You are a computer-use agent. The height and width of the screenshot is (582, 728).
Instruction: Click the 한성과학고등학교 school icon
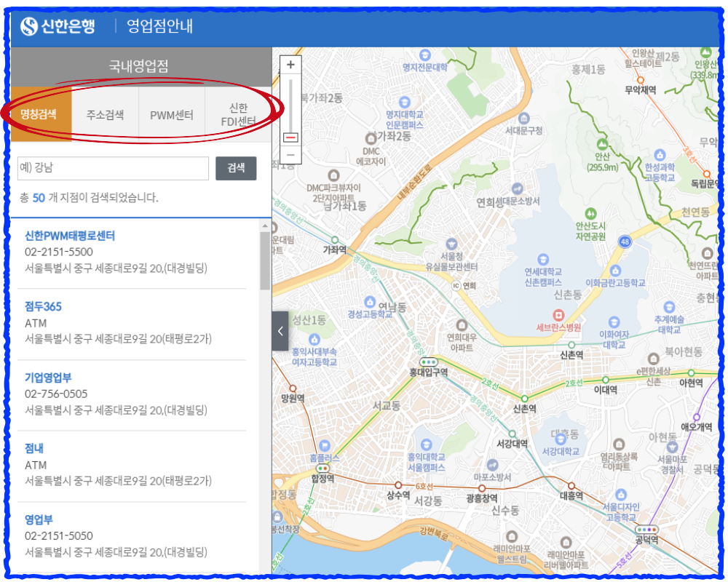pos(660,154)
